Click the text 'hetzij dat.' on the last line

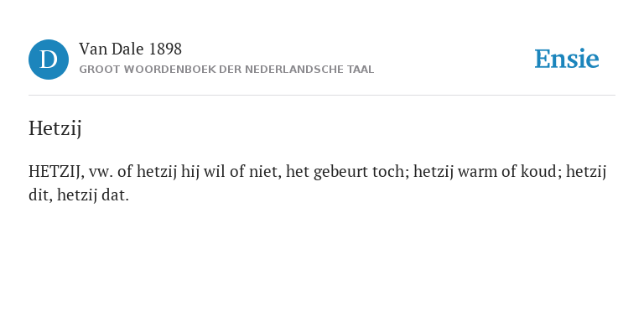point(93,195)
